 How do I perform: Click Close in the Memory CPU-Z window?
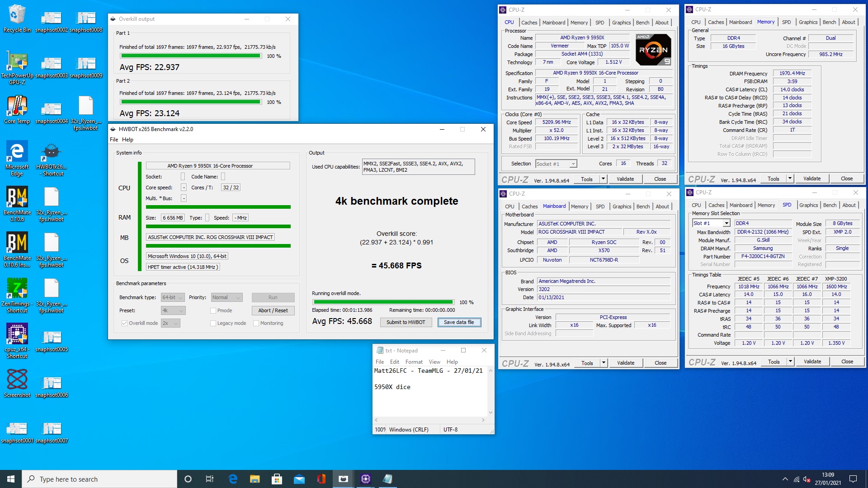[847, 178]
